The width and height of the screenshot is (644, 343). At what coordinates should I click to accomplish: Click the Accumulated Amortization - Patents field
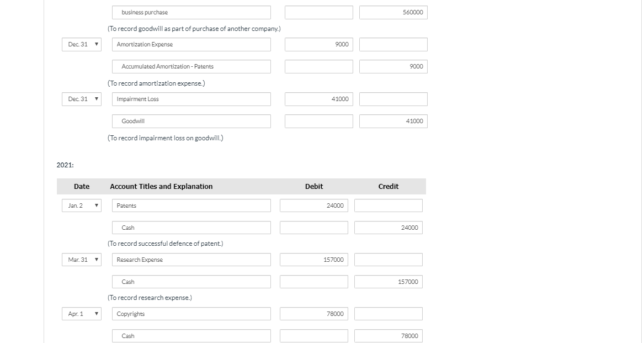[x=191, y=66]
